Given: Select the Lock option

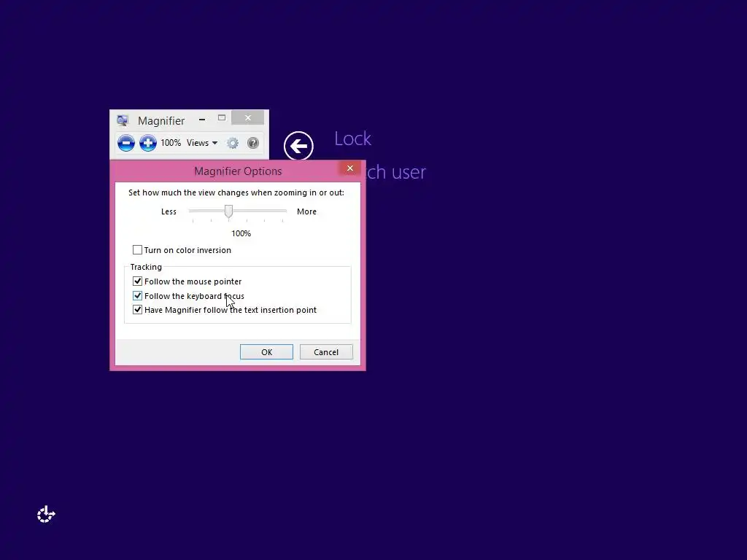Looking at the screenshot, I should point(352,139).
